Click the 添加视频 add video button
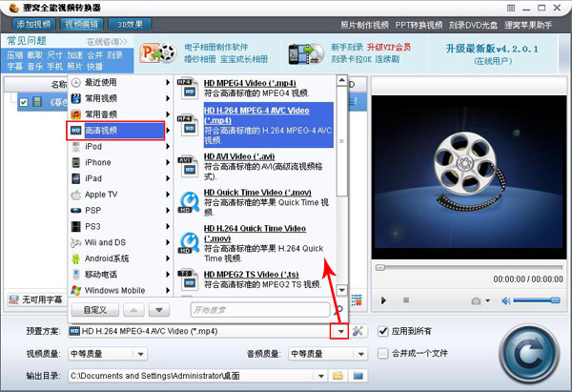 34,25
